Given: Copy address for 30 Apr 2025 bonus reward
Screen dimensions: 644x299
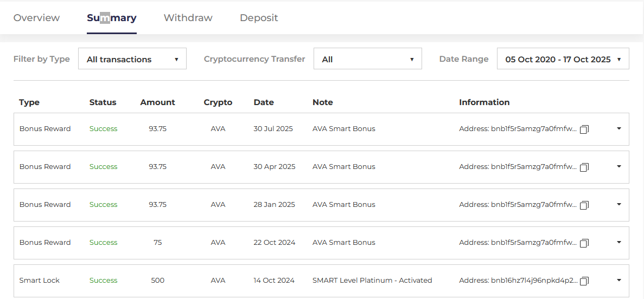Looking at the screenshot, I should [x=584, y=167].
